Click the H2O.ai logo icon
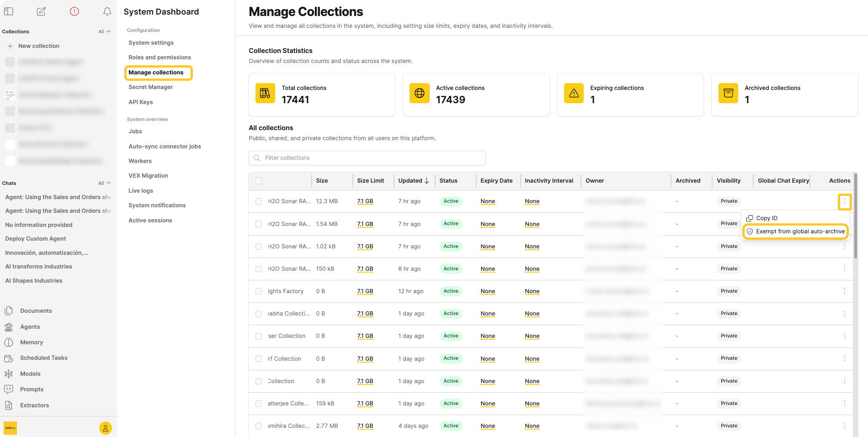Screen dimensions: 868x437 pyautogui.click(x=10, y=428)
